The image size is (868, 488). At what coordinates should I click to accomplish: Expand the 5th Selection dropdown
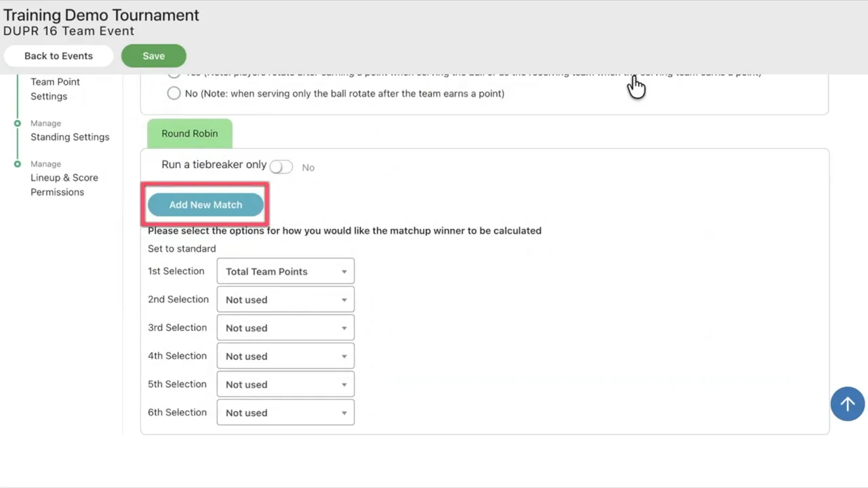click(285, 384)
